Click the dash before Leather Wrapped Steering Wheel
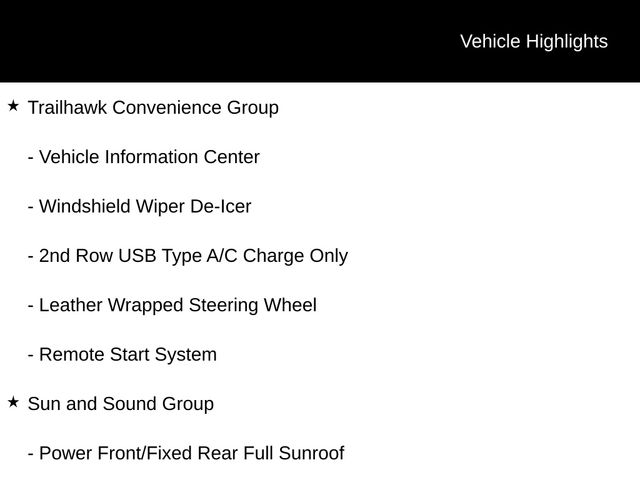The height and width of the screenshot is (480, 640). click(x=31, y=306)
